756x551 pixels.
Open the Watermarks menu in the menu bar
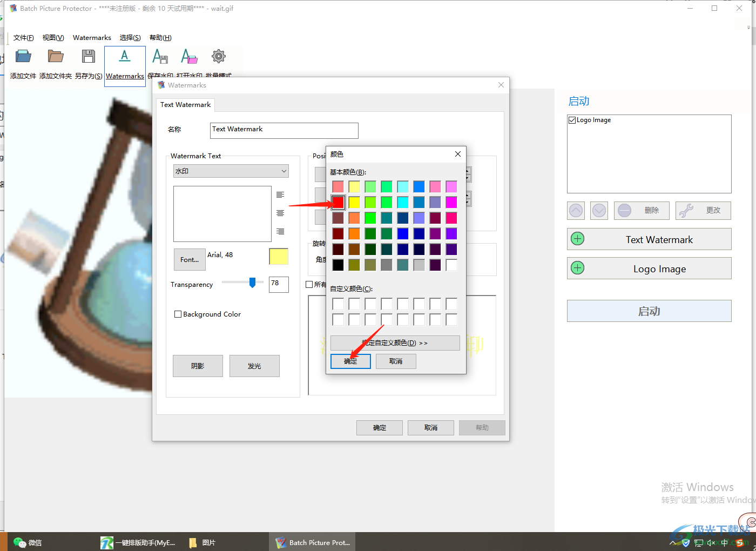click(x=92, y=37)
